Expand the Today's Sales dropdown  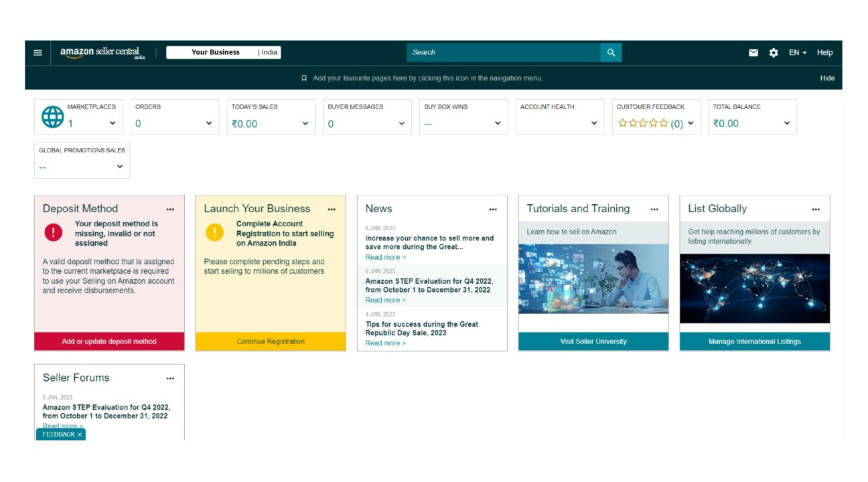[x=304, y=123]
